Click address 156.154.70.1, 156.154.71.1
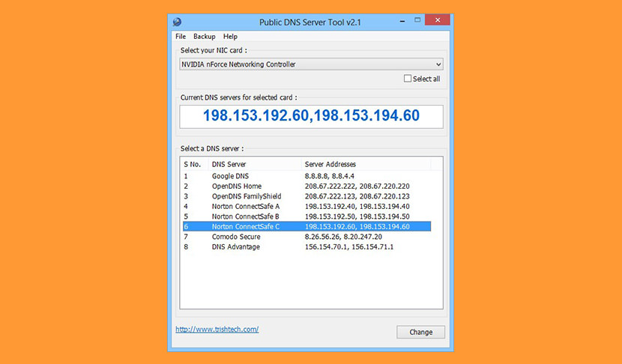This screenshot has height=364, width=622. pos(349,247)
